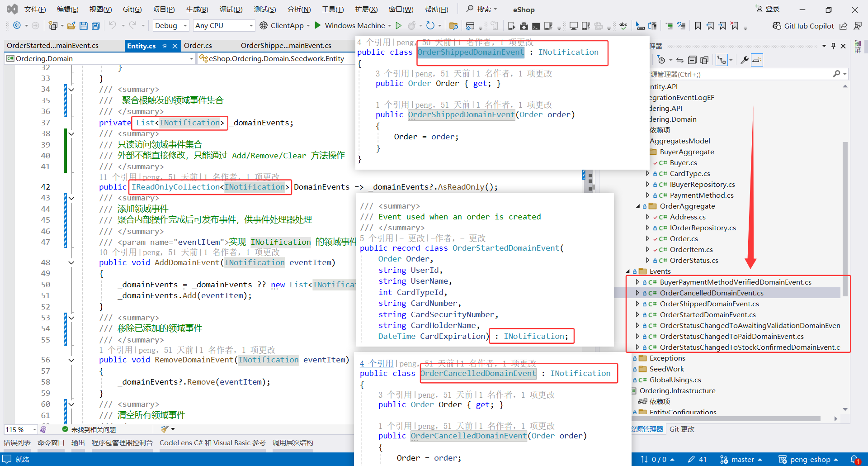Collapse RemoveDomainEvent method at line 56
Image resolution: width=868 pixels, height=466 pixels.
pos(71,360)
